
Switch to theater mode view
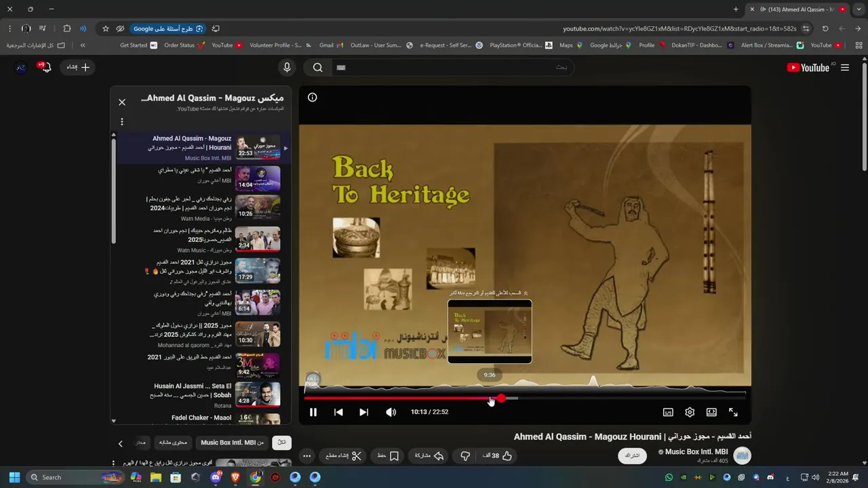711,412
